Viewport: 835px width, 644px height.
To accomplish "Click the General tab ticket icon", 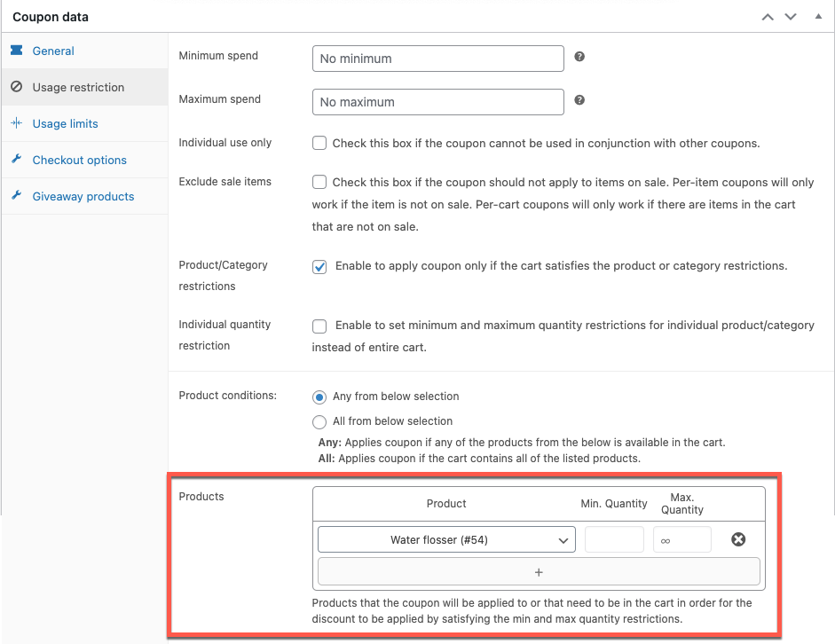I will pyautogui.click(x=17, y=50).
